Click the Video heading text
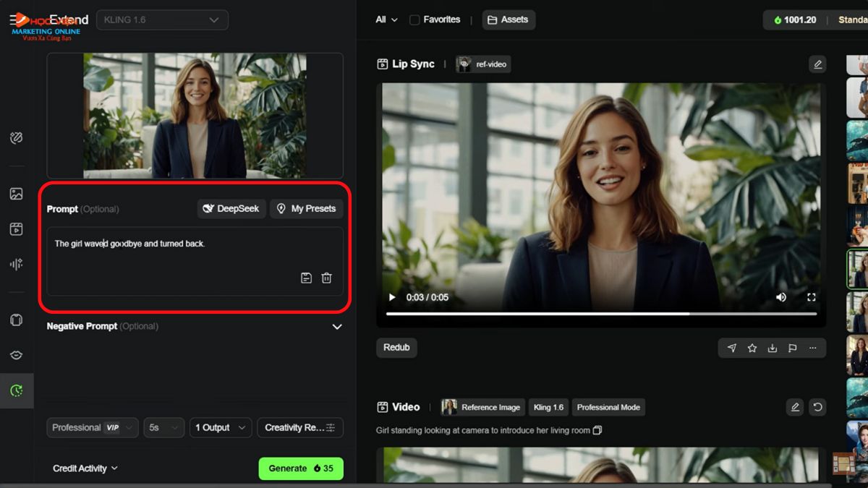868x488 pixels. point(405,407)
